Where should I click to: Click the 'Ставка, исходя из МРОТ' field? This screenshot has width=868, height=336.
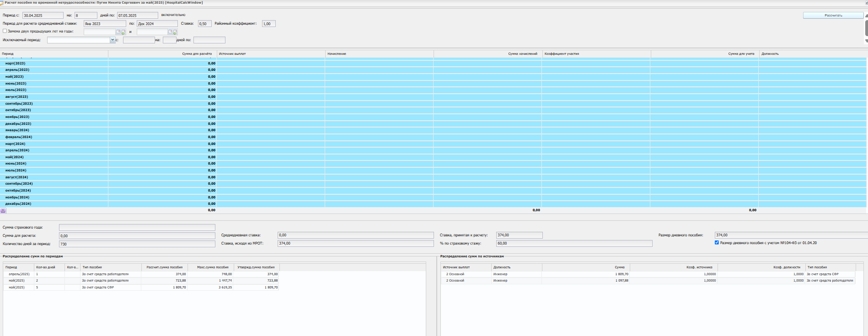[x=356, y=243]
